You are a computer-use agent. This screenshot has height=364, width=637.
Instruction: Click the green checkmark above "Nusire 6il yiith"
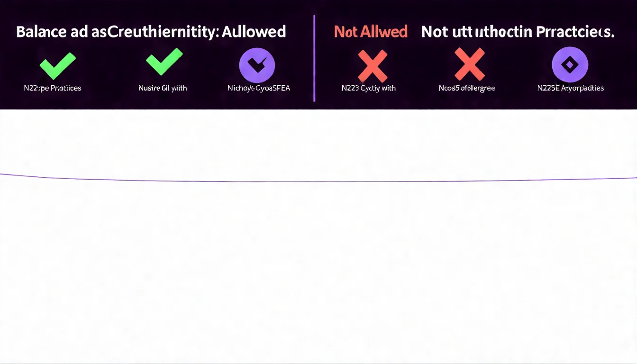(x=164, y=63)
